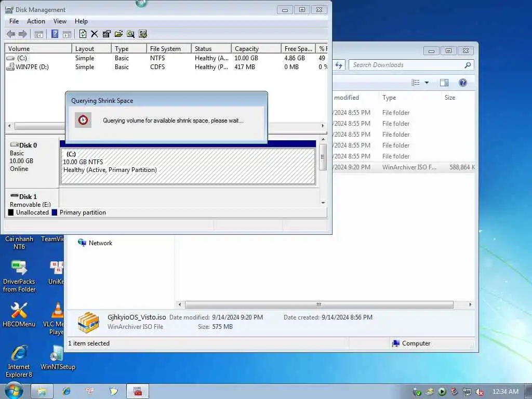Open the Internet Explorer 8 desktop icon
This screenshot has width=532, height=399.
tap(19, 362)
